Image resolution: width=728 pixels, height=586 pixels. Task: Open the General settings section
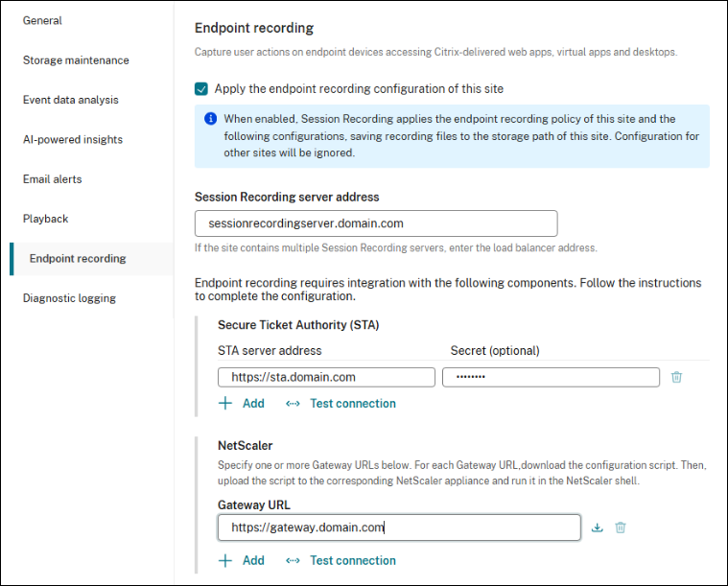tap(42, 20)
